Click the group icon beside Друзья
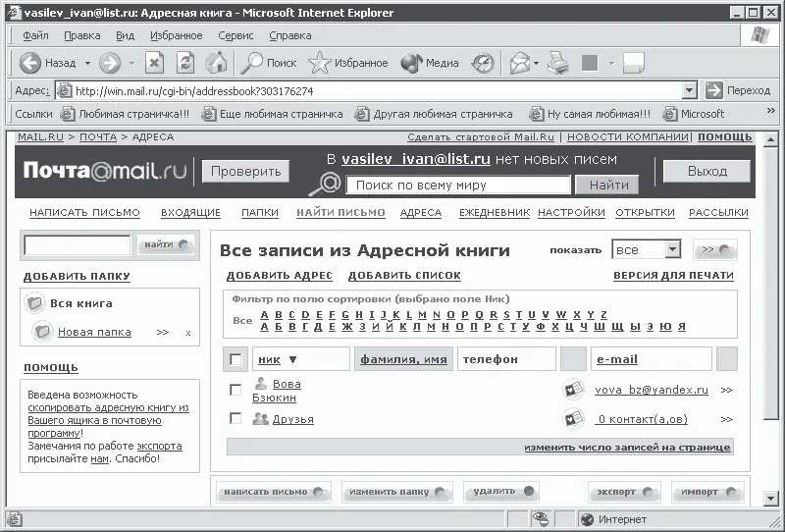Screen dimensions: 785x532 [x=261, y=418]
